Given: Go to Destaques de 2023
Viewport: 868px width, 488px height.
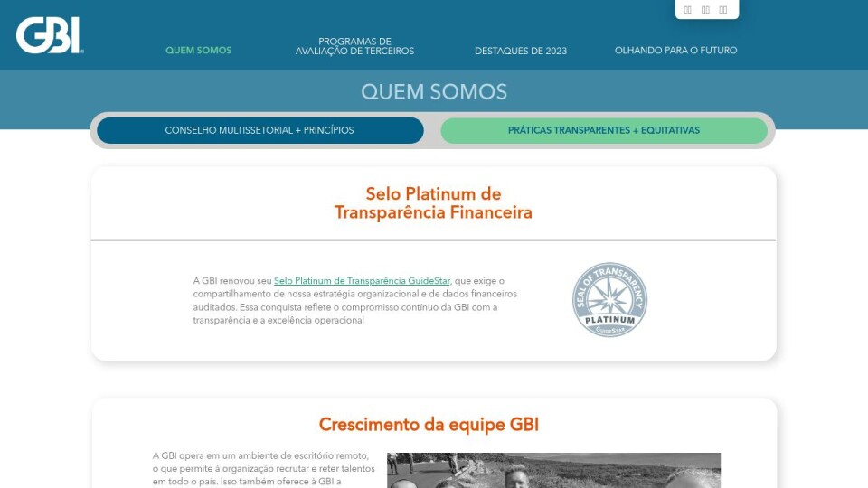Looking at the screenshot, I should (521, 51).
